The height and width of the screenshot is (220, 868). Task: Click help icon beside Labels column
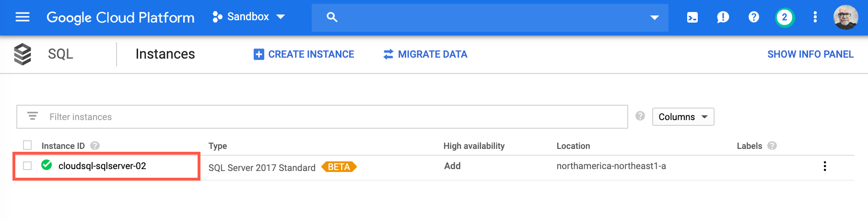click(772, 146)
